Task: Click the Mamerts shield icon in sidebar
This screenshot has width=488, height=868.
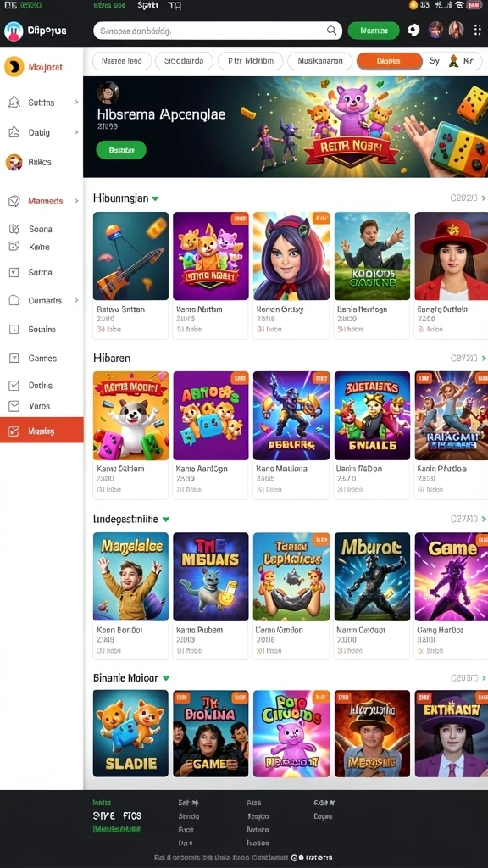Action: click(14, 201)
